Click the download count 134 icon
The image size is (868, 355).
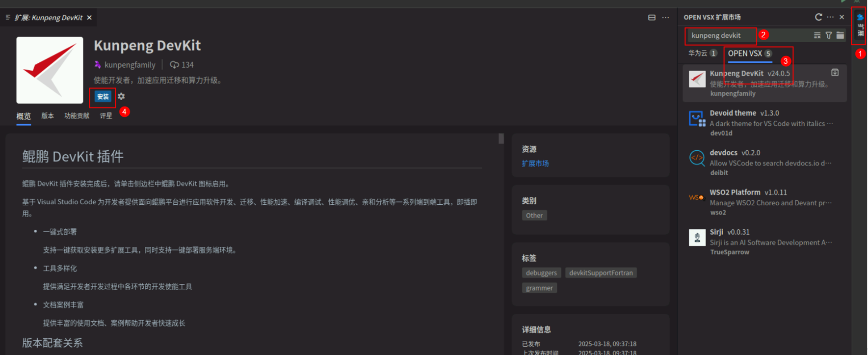tap(174, 65)
